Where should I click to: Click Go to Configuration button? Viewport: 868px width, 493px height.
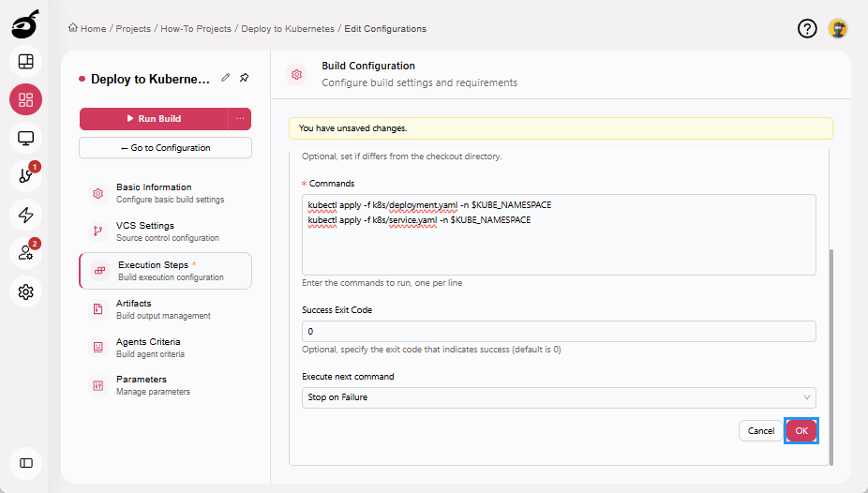click(165, 148)
